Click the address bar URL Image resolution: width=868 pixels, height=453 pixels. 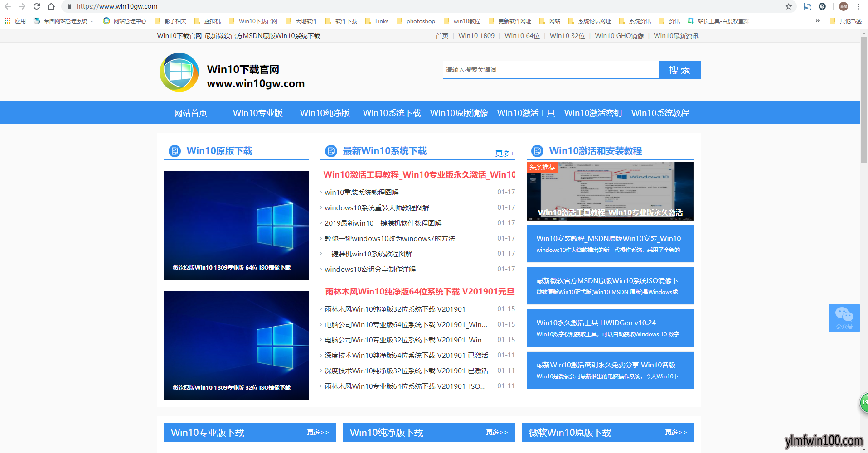pyautogui.click(x=117, y=6)
